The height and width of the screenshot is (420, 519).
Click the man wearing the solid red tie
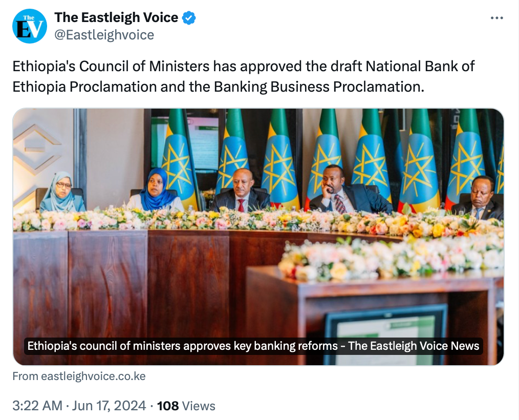pos(241,192)
